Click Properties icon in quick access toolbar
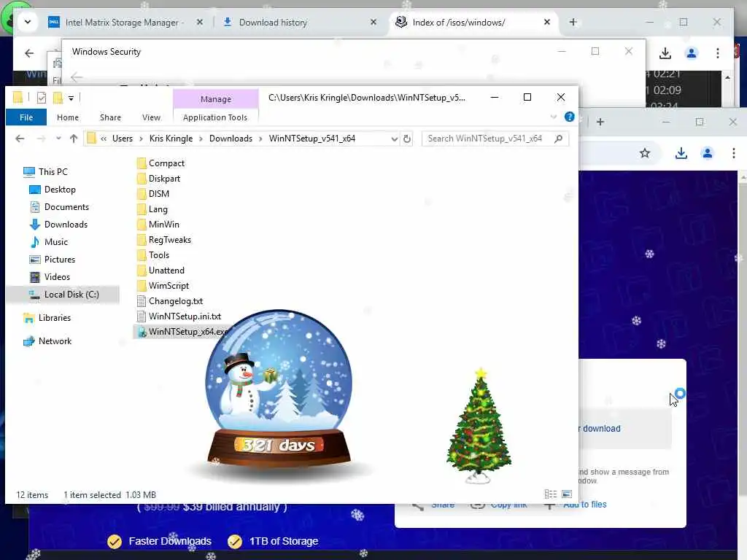747x560 pixels. 42,98
